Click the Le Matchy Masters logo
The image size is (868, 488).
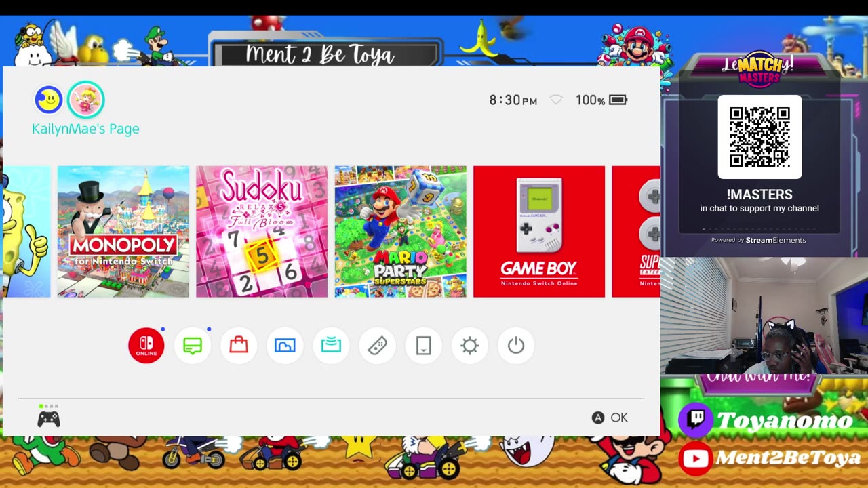pyautogui.click(x=759, y=70)
